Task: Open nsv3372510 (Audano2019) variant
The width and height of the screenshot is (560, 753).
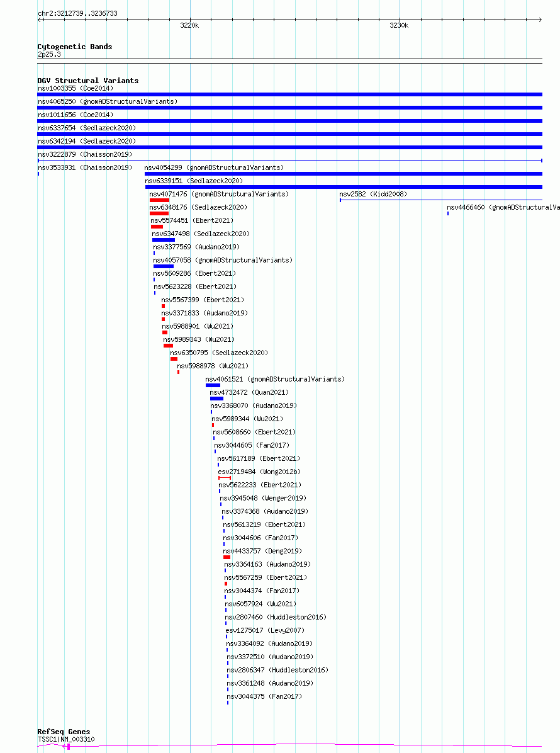Action: (x=270, y=657)
